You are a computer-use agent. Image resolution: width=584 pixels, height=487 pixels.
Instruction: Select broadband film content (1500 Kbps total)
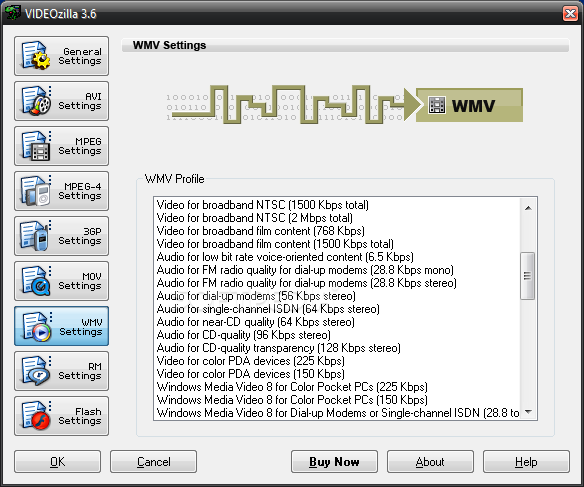[275, 244]
